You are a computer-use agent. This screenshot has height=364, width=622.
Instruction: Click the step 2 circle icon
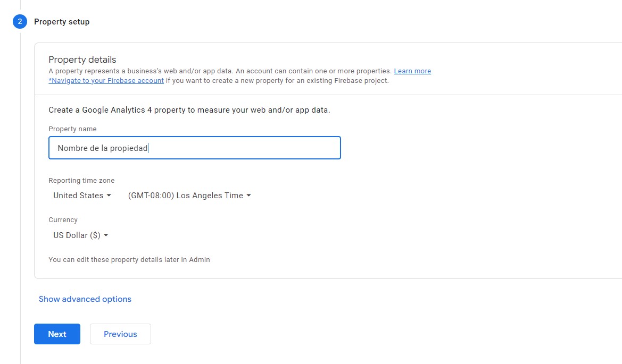[20, 21]
